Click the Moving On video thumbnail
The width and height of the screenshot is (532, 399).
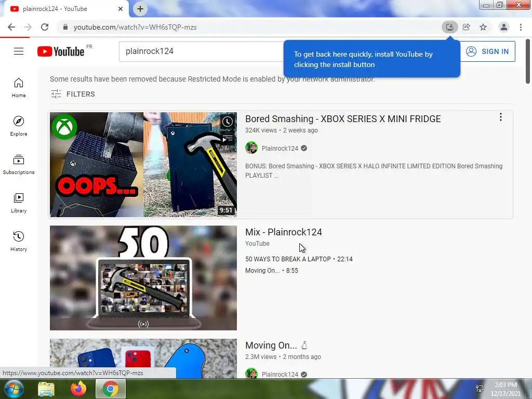[x=143, y=358]
